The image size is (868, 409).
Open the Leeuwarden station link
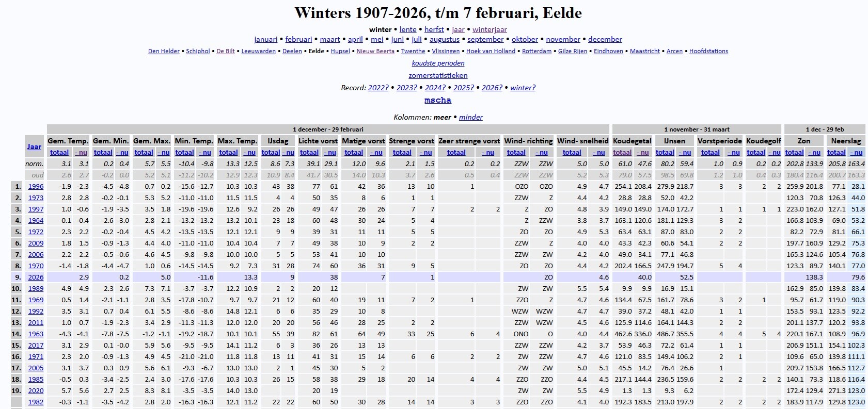(259, 51)
